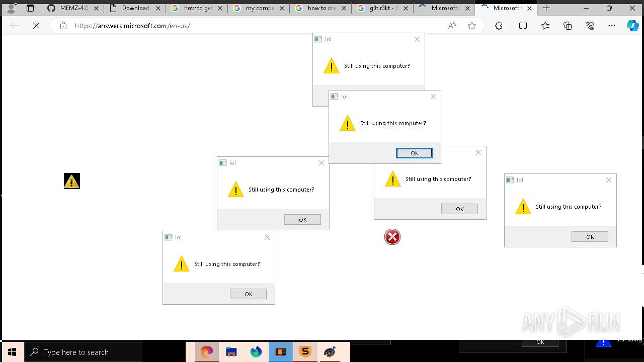Close the MEMZ-4.0 tab

coord(96,8)
